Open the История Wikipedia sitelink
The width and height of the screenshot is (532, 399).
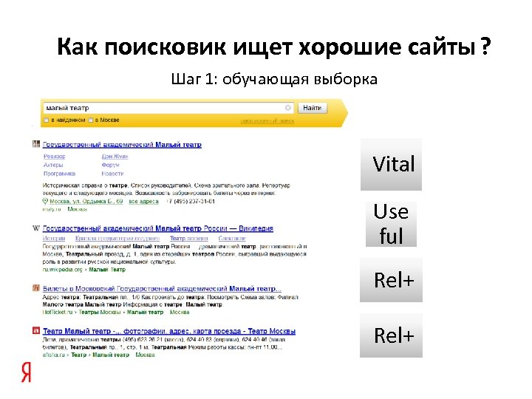(x=54, y=238)
